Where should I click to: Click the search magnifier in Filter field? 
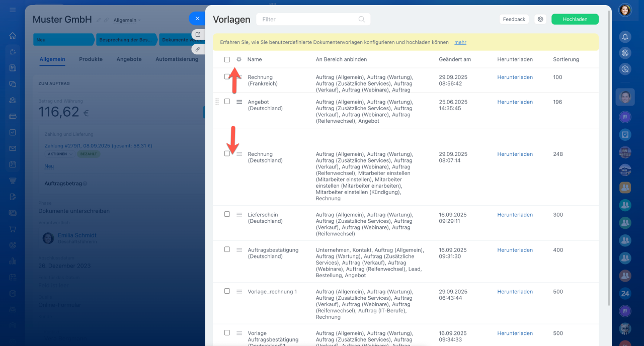pyautogui.click(x=362, y=19)
